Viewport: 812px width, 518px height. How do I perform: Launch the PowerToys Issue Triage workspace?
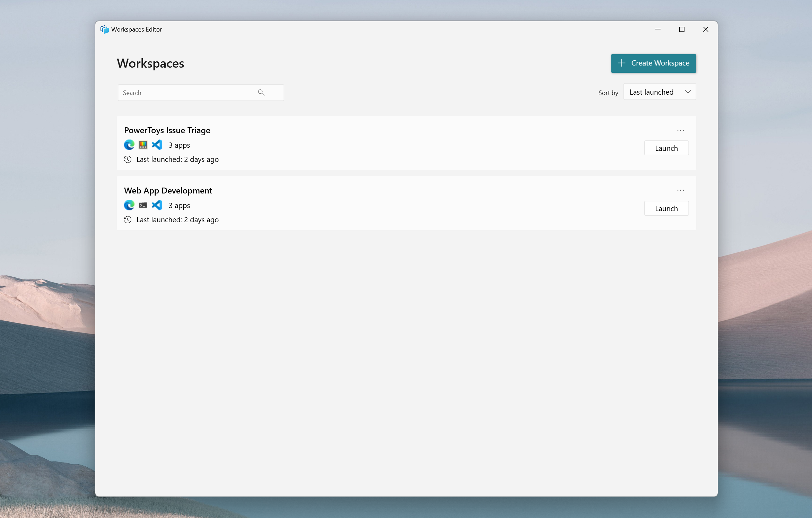click(x=666, y=148)
